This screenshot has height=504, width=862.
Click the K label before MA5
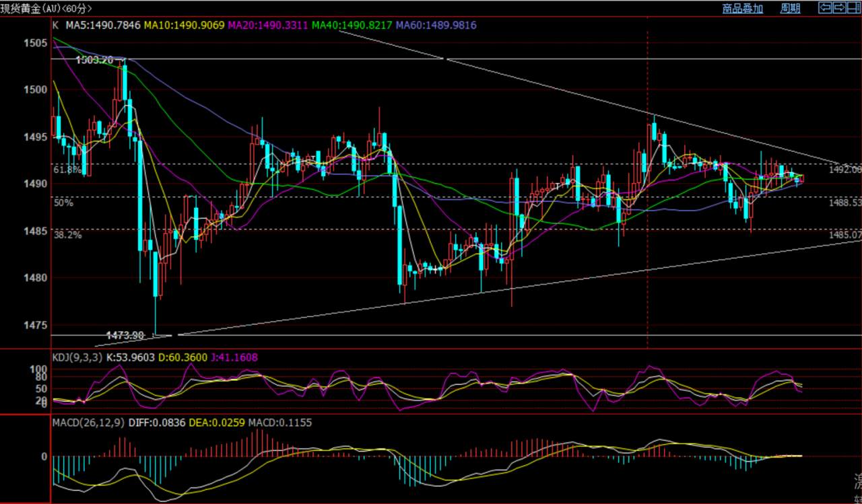click(56, 26)
